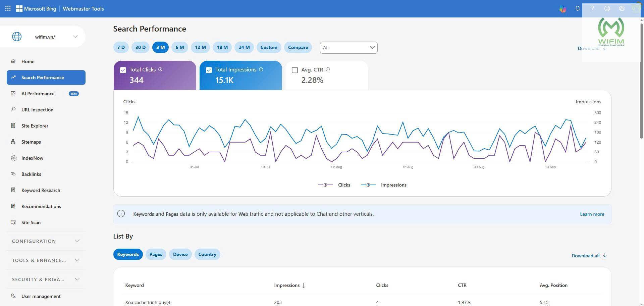Switch to the Country list tab
Viewport: 644px width, 306px height.
tap(207, 254)
